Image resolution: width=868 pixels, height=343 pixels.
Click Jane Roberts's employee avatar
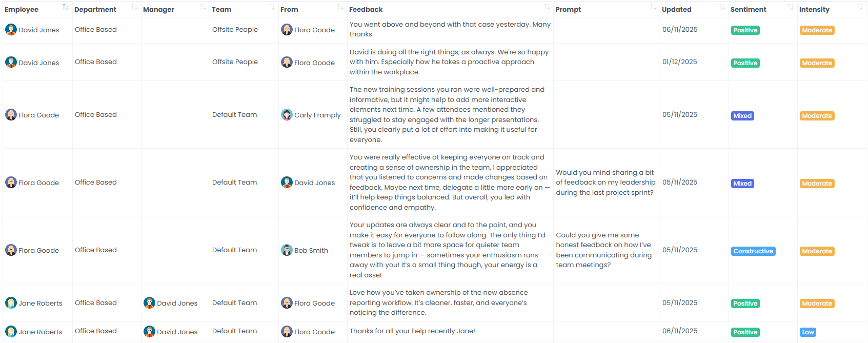point(11,303)
